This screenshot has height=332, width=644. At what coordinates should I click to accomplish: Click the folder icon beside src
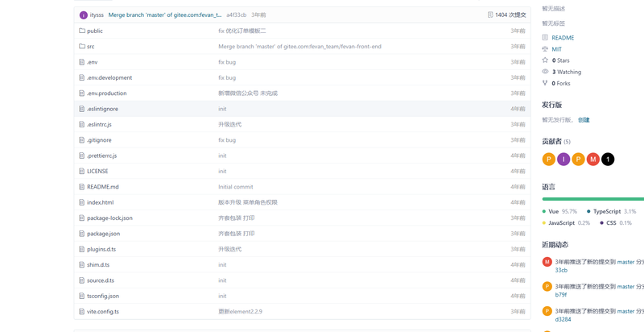click(82, 47)
